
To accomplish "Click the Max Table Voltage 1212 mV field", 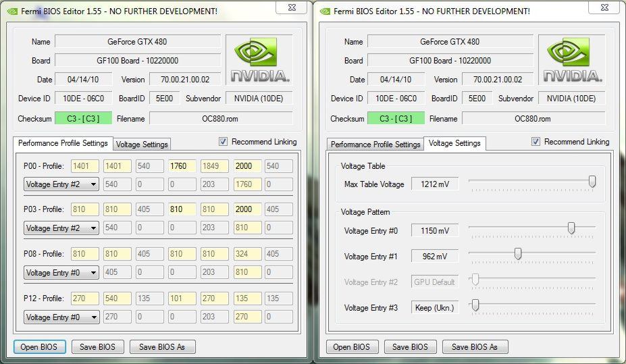I will (435, 184).
